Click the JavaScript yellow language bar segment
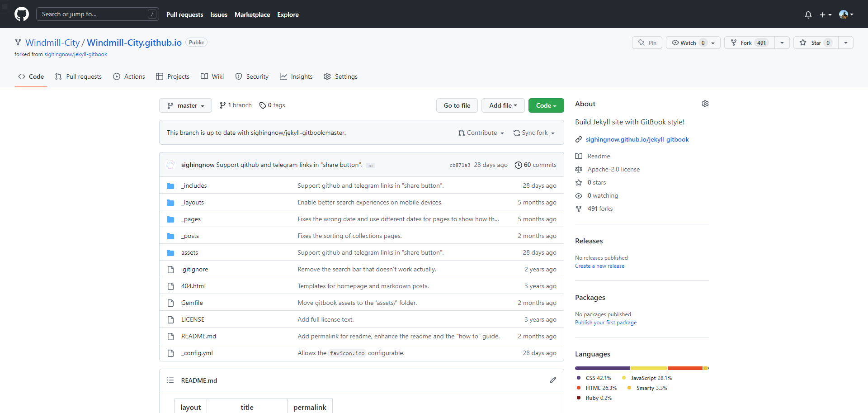 (x=649, y=368)
